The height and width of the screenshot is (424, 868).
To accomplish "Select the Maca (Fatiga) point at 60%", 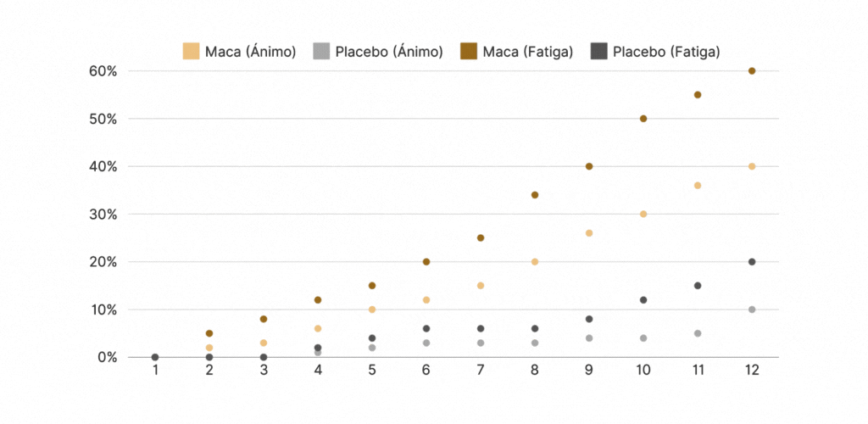I will [752, 71].
